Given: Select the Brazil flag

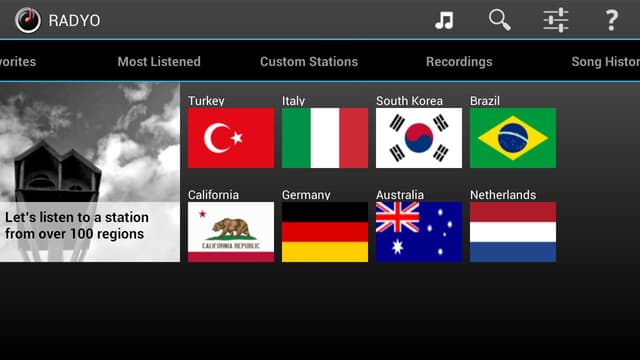Looking at the screenshot, I should 513,138.
